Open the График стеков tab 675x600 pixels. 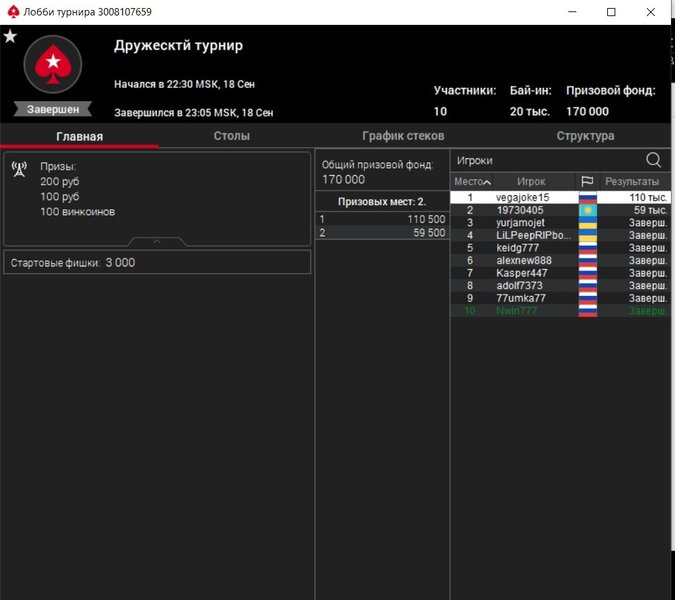403,136
